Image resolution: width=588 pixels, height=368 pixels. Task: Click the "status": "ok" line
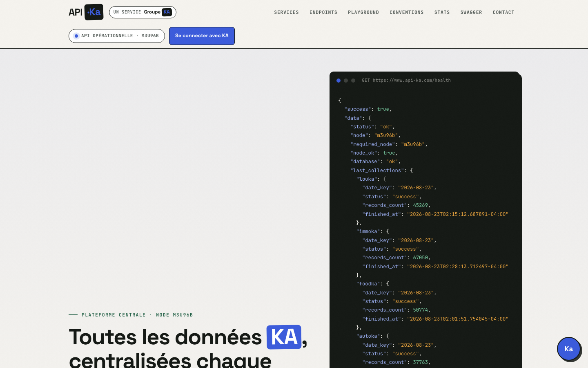(372, 127)
